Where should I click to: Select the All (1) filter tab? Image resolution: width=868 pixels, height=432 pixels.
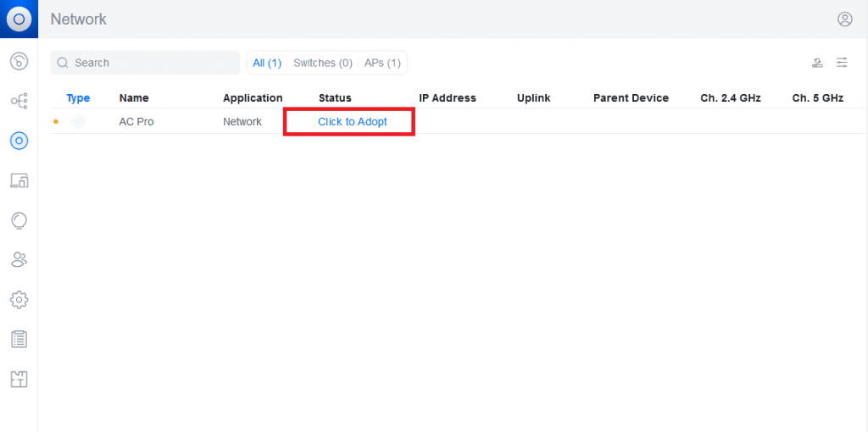pos(267,63)
